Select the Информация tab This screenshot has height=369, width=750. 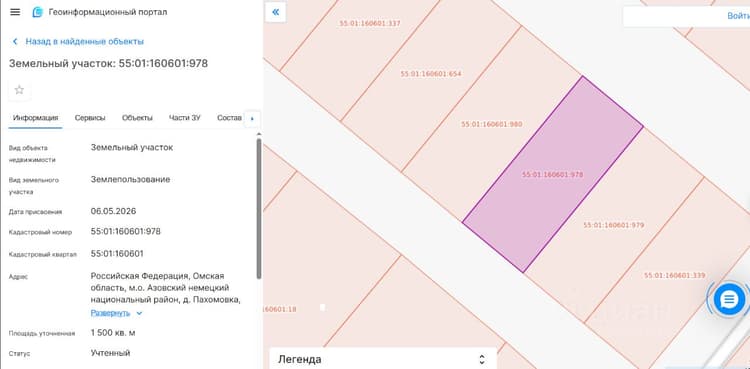point(35,118)
